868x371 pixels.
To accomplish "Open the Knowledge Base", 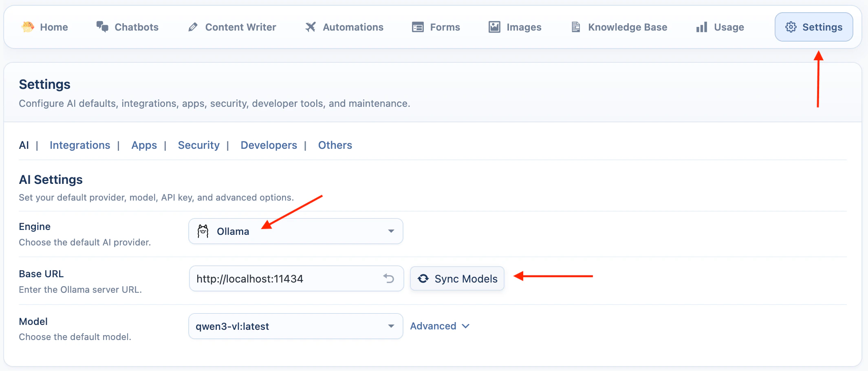I will tap(618, 27).
